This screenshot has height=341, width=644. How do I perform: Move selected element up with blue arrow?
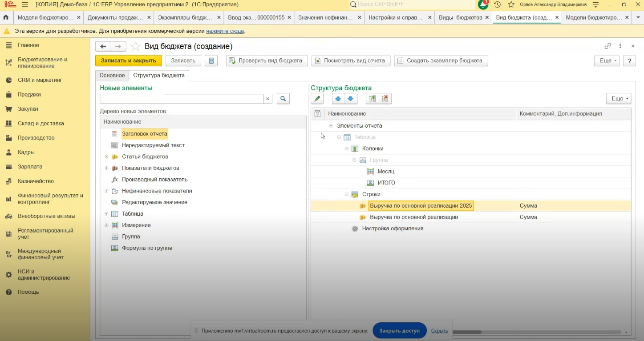(338, 99)
